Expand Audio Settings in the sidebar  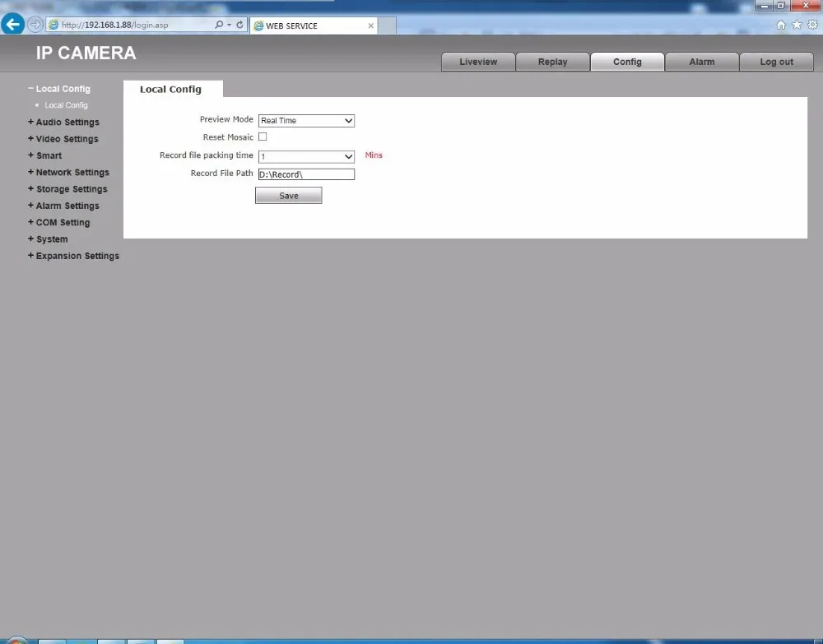tap(63, 123)
